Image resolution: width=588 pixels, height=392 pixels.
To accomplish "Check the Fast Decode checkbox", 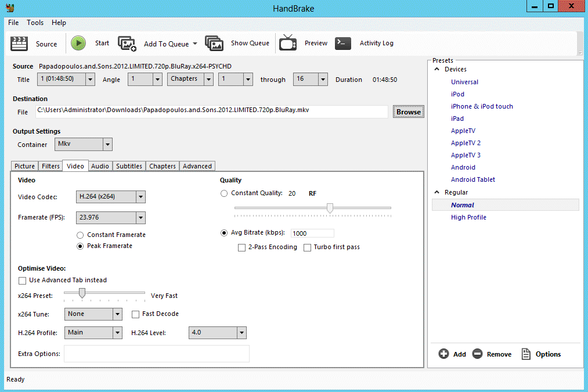I will 135,314.
